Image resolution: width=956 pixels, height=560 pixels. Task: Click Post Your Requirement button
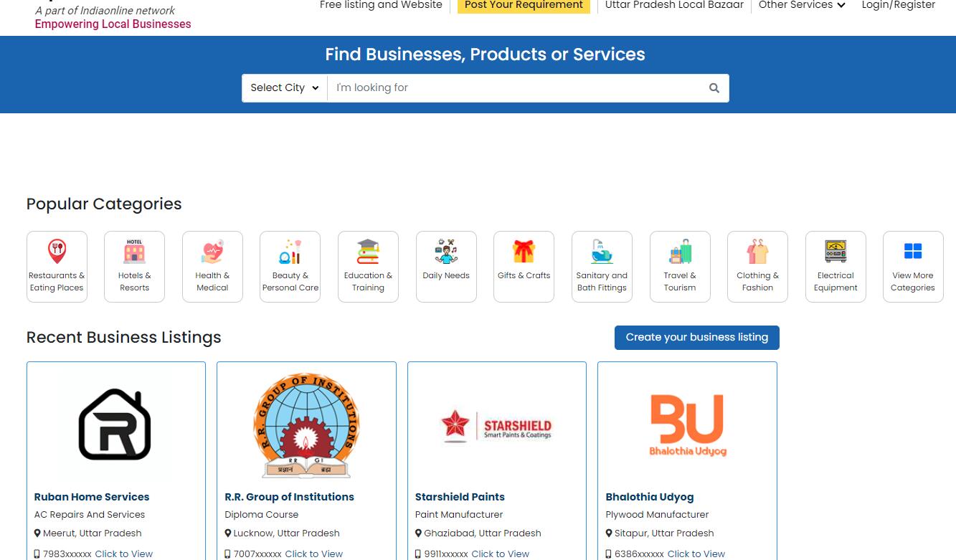coord(524,5)
